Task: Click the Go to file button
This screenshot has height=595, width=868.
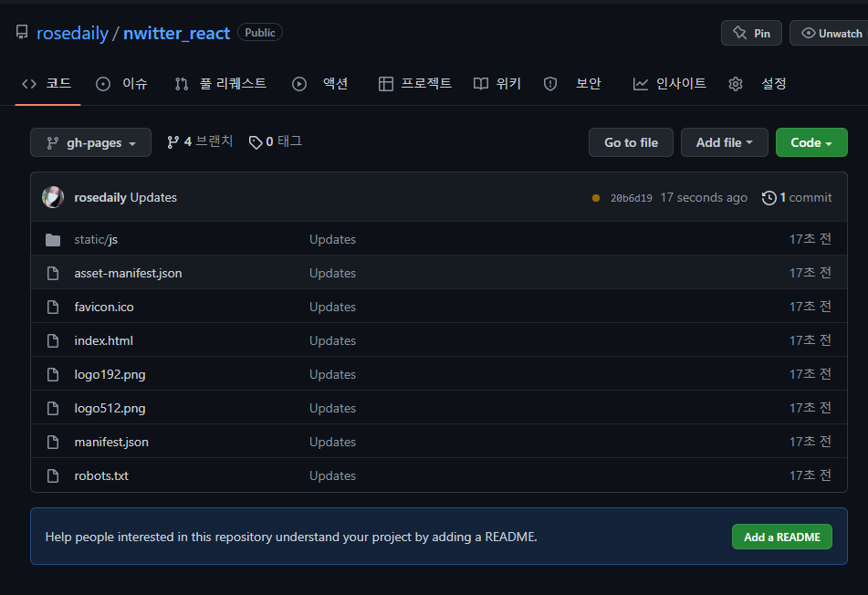Action: pyautogui.click(x=631, y=142)
